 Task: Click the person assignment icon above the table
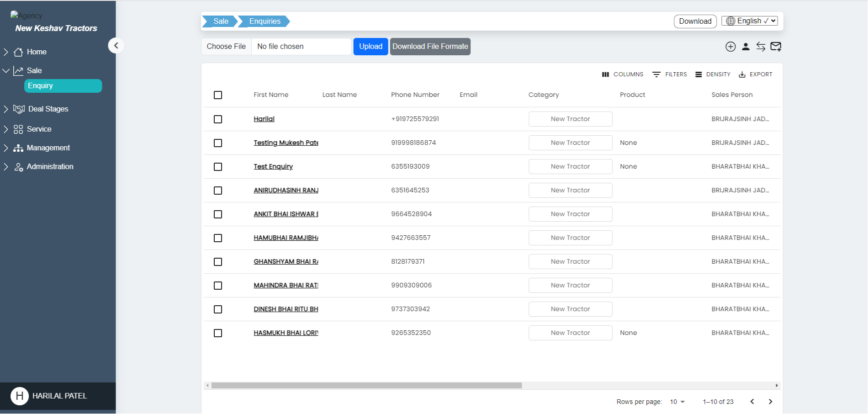746,46
